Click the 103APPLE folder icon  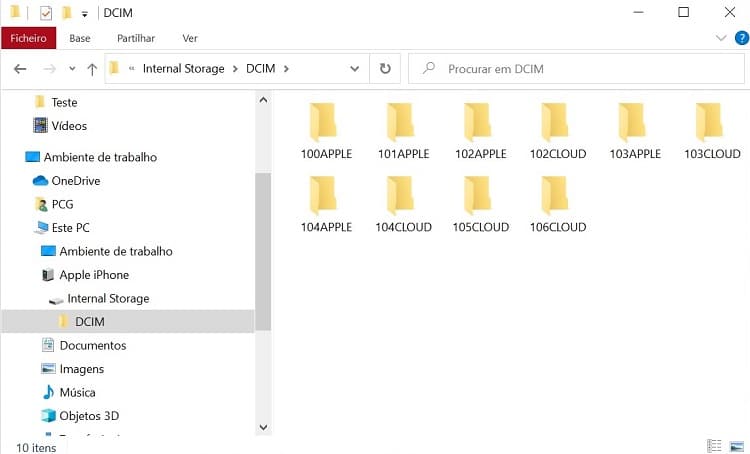632,122
